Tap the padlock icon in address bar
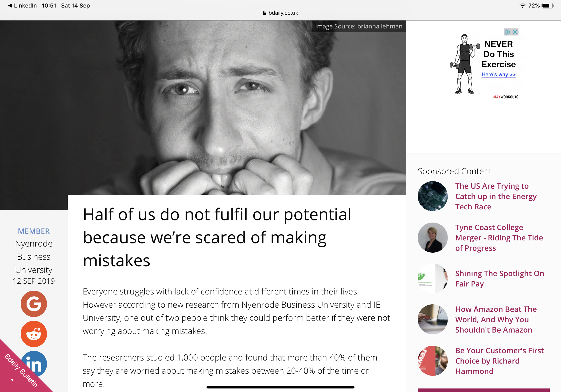 (264, 13)
